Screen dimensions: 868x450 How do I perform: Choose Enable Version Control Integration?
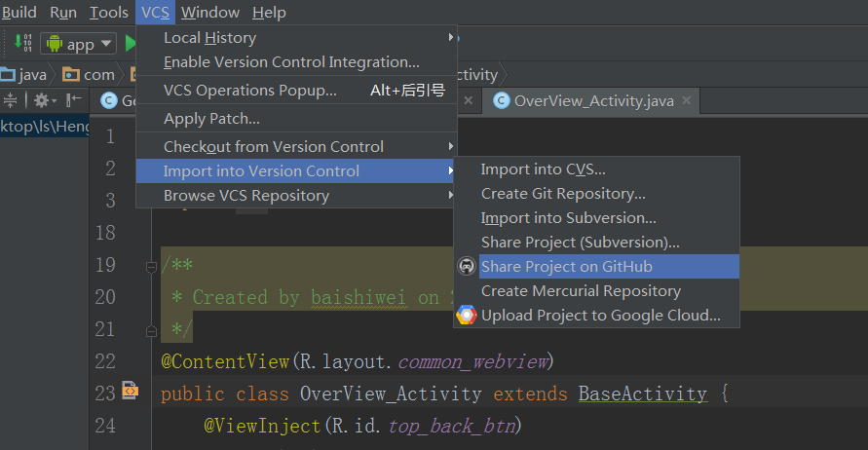[x=291, y=62]
